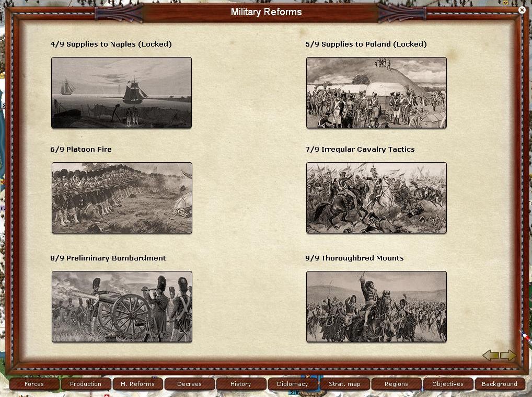Click the 6/9 Platoon Fire title text

pos(81,150)
